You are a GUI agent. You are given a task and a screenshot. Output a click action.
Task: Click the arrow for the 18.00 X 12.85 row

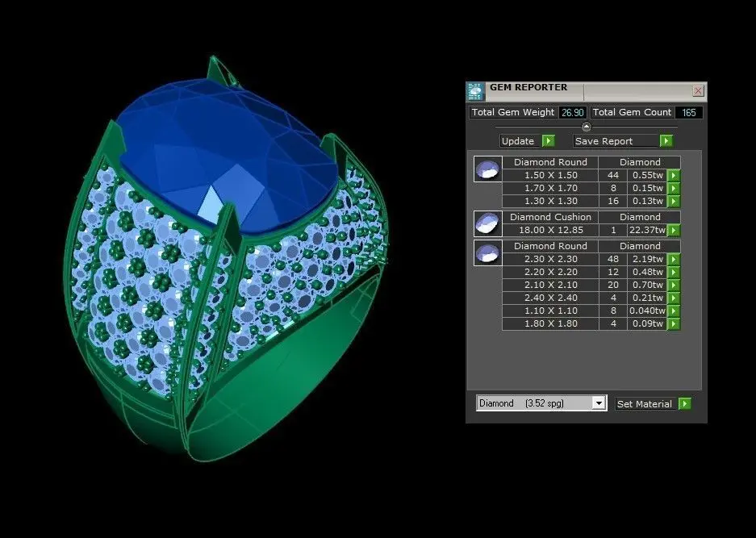pyautogui.click(x=674, y=230)
